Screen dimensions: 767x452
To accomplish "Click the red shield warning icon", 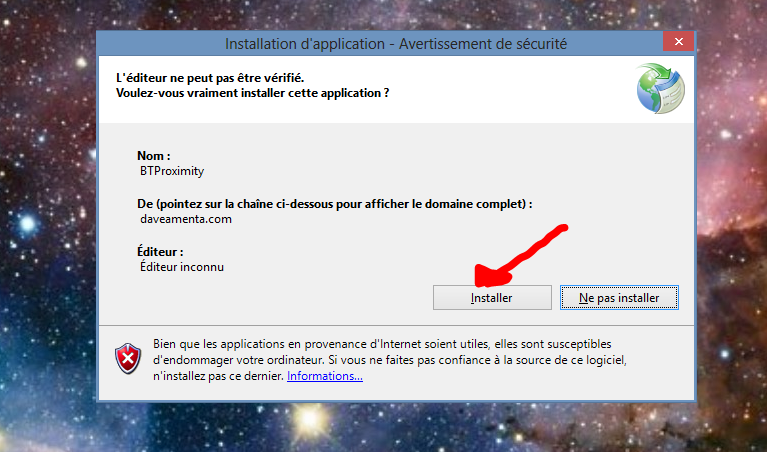I will coord(128,358).
